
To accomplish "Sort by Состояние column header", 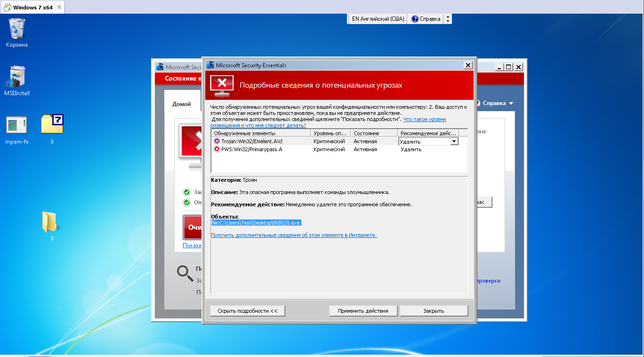I will [x=374, y=133].
